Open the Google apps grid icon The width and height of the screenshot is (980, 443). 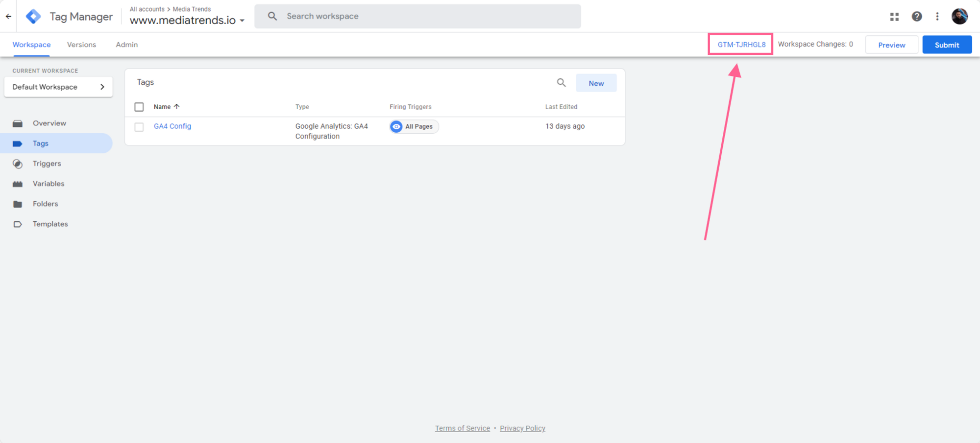coord(894,17)
